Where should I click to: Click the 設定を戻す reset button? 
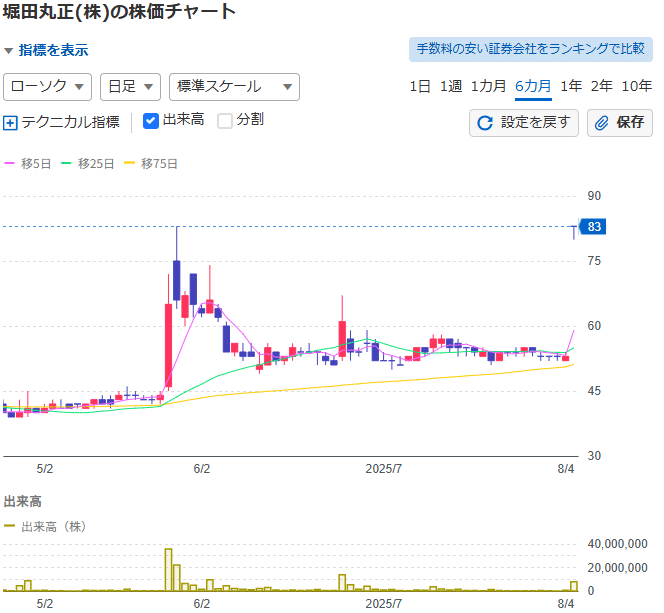tap(524, 123)
